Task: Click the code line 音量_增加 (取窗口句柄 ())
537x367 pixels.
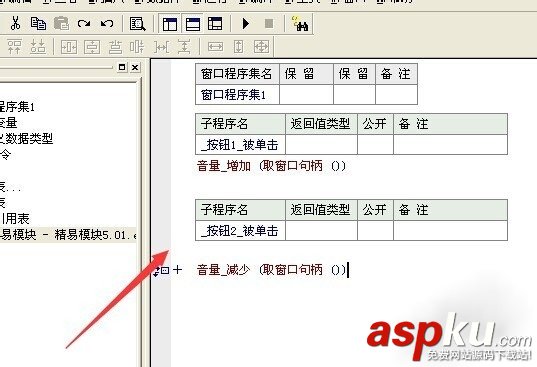Action: [271, 166]
